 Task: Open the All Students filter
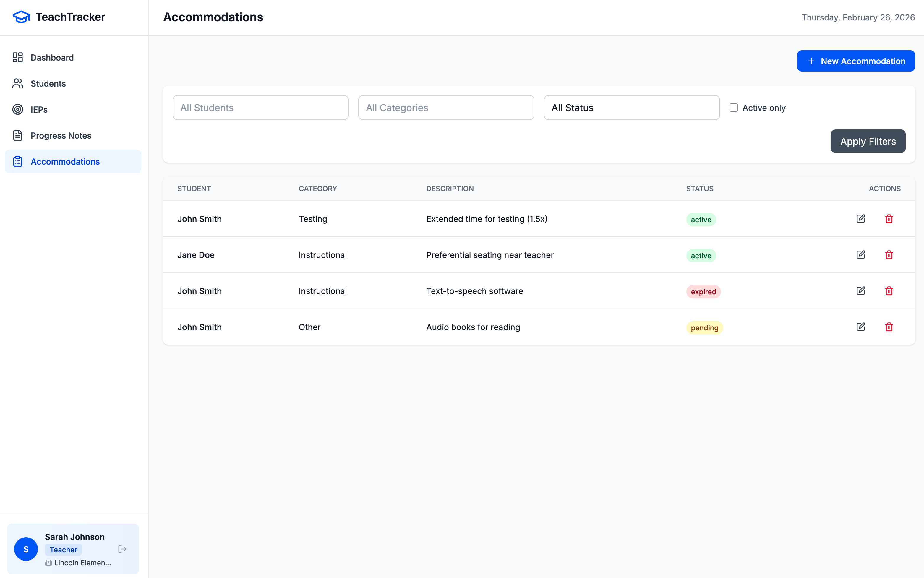[x=260, y=108]
